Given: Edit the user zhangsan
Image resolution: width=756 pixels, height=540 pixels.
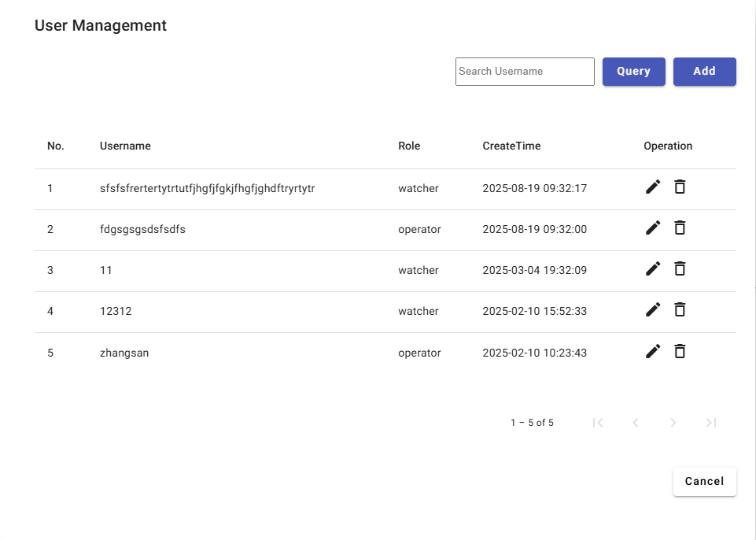Looking at the screenshot, I should click(x=653, y=351).
